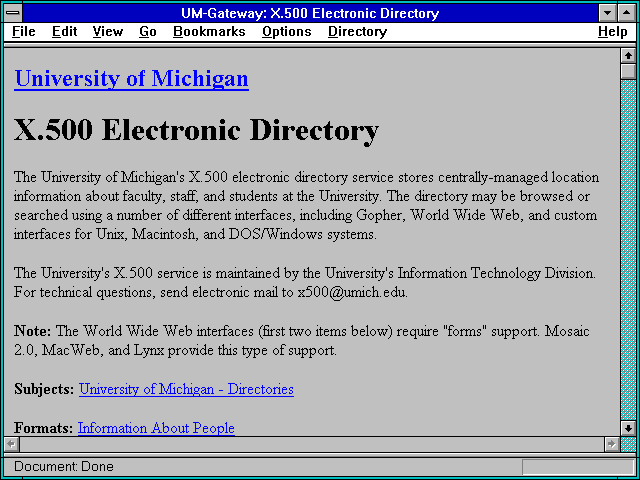Click the vertical scrollbar down arrow
The height and width of the screenshot is (480, 640).
[x=628, y=428]
